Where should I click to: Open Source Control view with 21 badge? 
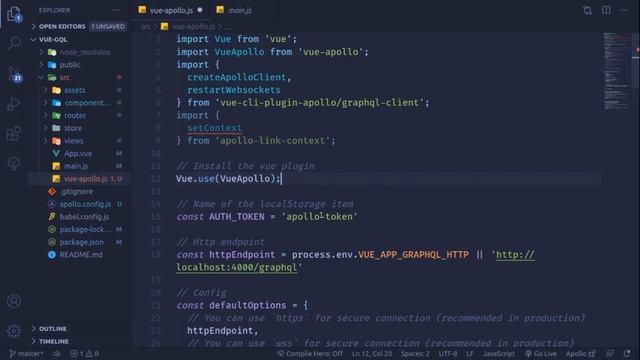pos(14,74)
